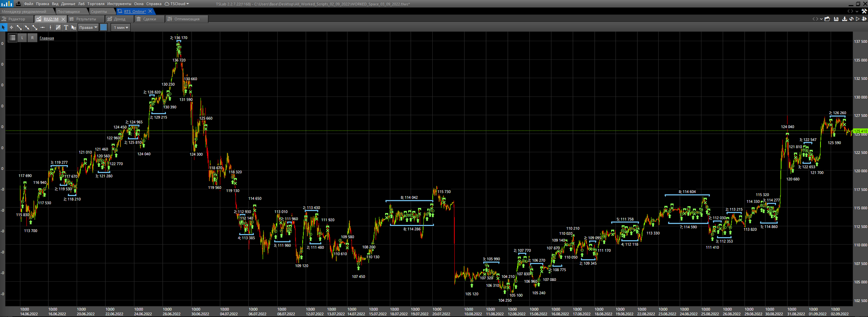Viewport: 868px width, 317px height.
Task: Open the Данные menu
Action: coord(68,4)
